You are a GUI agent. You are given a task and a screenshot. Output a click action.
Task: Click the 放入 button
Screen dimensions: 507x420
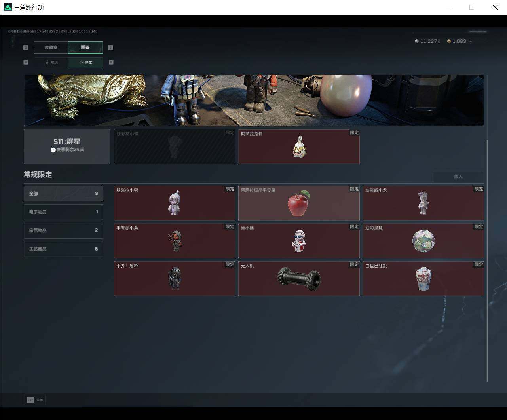458,177
